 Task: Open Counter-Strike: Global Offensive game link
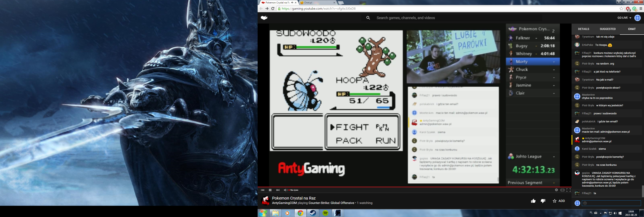coord(331,203)
